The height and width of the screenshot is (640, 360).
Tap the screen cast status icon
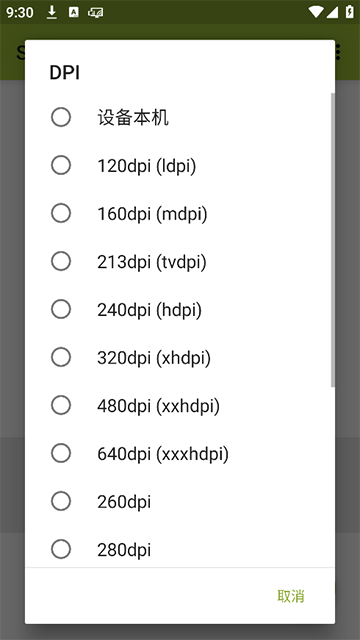(96, 12)
